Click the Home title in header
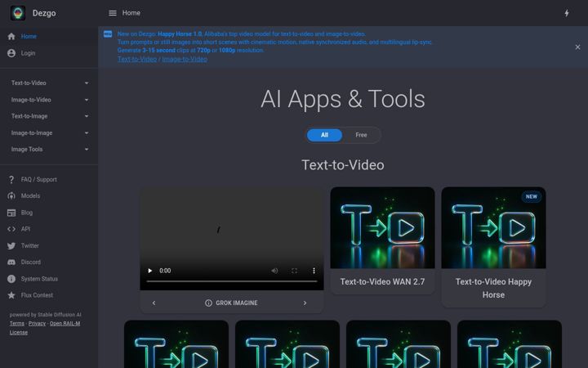 point(131,13)
